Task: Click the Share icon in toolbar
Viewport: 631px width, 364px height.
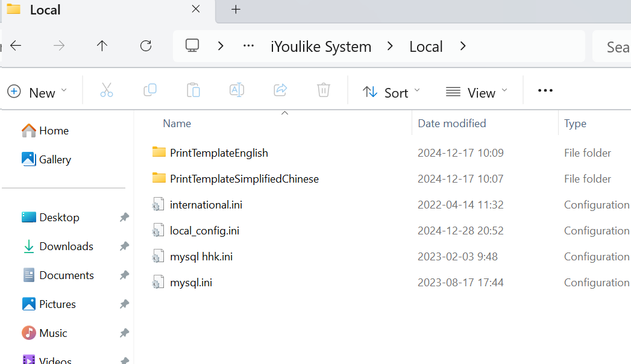Action: tap(280, 91)
